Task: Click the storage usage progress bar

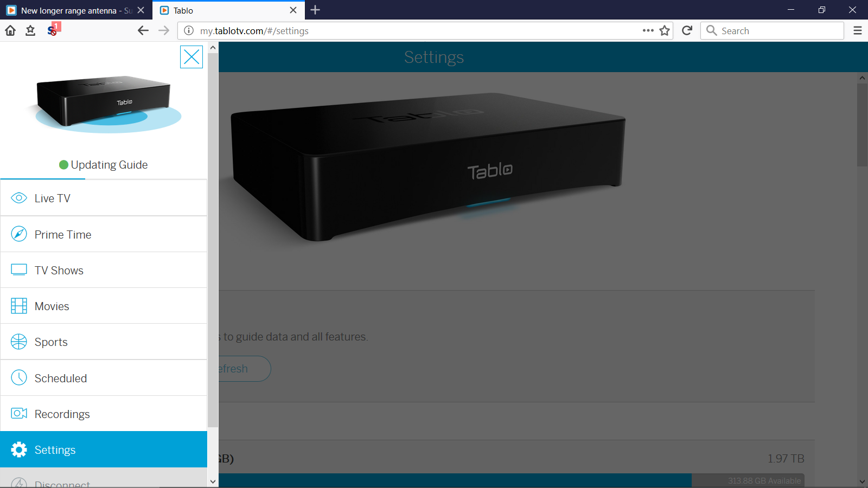Action: [x=512, y=480]
